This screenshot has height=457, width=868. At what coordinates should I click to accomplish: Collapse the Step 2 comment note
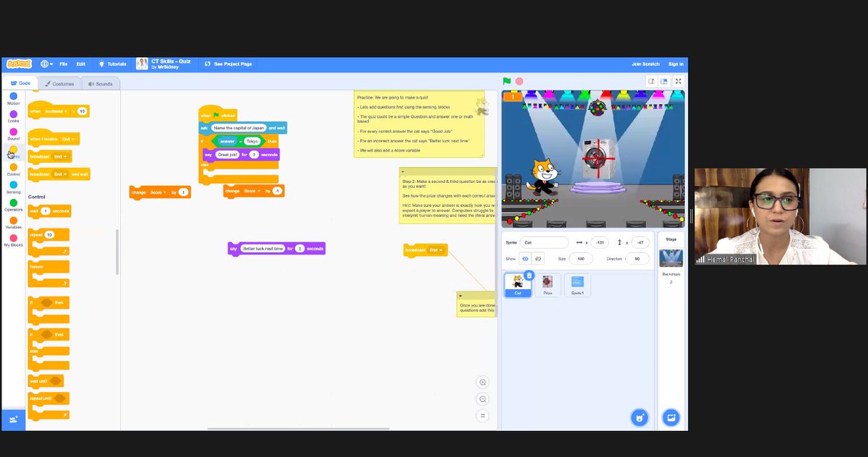click(403, 171)
